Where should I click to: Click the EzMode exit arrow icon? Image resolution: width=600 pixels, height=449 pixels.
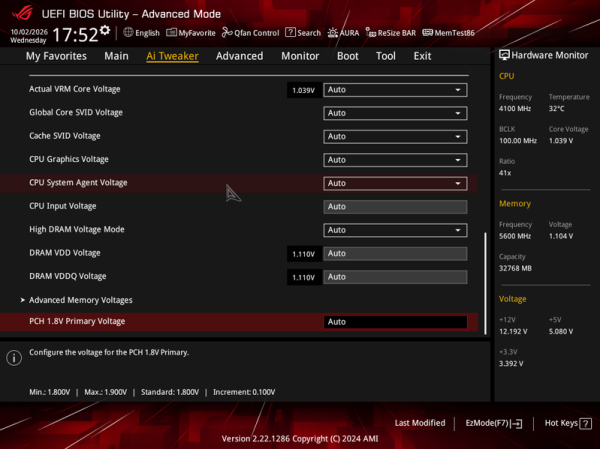tap(517, 423)
